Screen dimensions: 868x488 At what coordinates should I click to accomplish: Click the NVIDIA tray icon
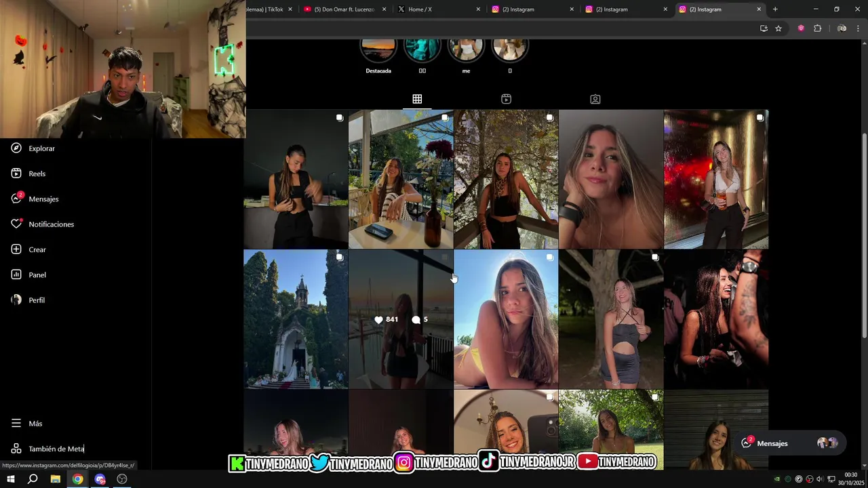(x=777, y=479)
